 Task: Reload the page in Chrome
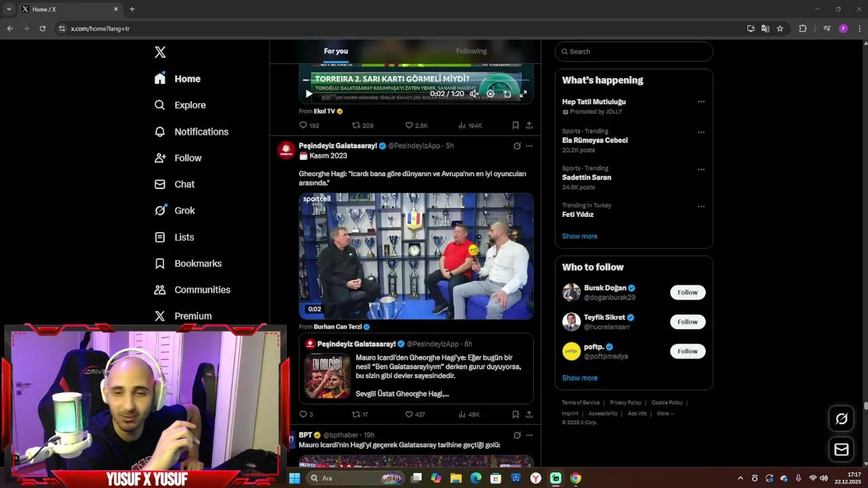click(x=42, y=28)
